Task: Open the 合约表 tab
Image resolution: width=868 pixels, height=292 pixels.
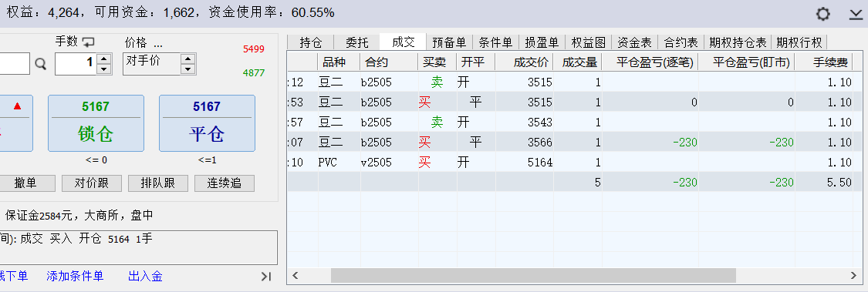Action: (681, 42)
